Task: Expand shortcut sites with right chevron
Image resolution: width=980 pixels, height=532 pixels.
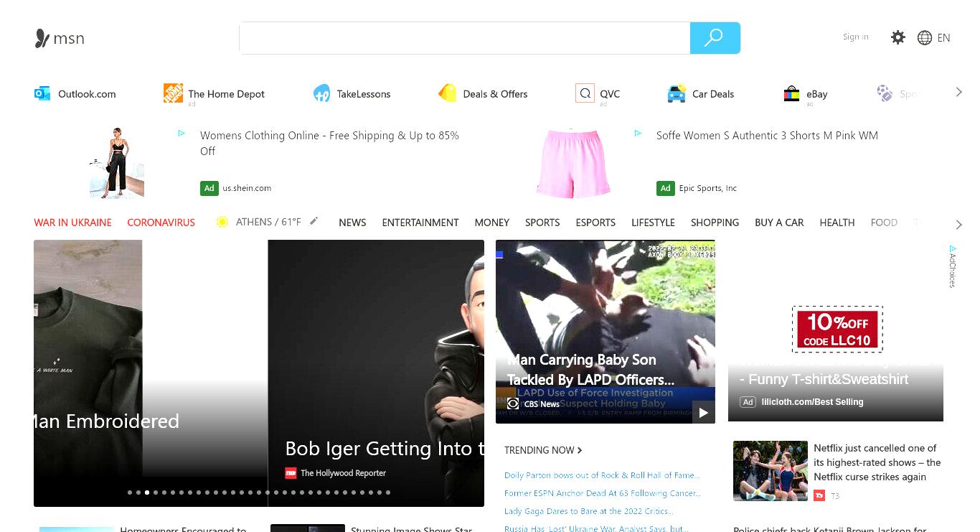Action: coord(958,92)
